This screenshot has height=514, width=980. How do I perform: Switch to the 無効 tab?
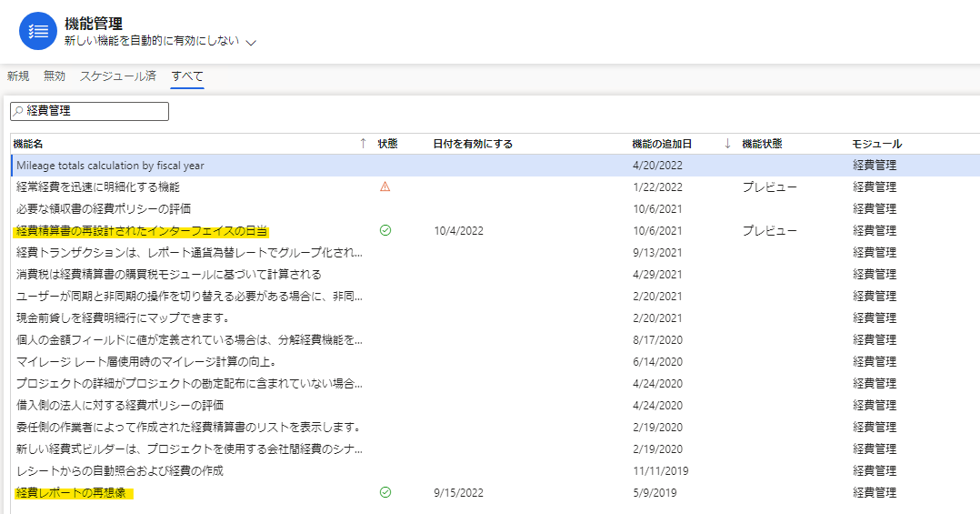click(55, 76)
